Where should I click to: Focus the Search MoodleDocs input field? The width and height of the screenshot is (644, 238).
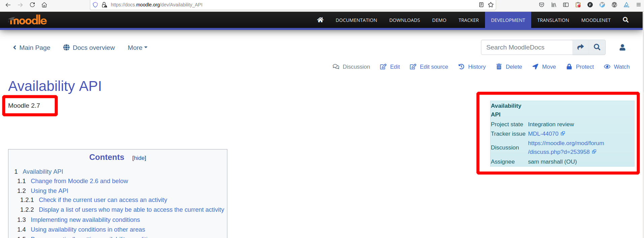point(527,47)
